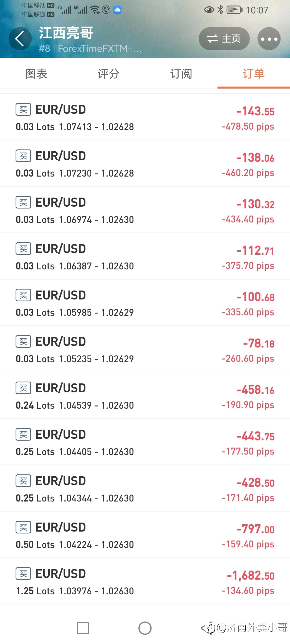Switch to the 图表 tab
290x644 pixels.
36,74
